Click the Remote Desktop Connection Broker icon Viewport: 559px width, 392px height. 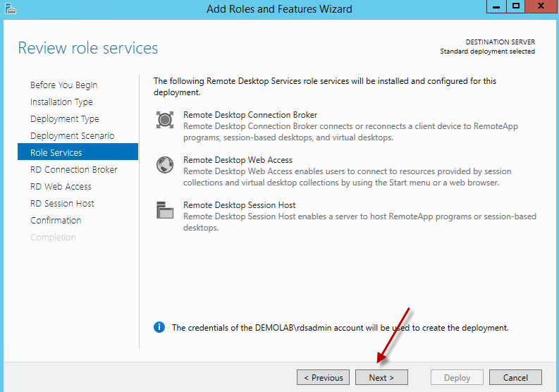coord(164,120)
